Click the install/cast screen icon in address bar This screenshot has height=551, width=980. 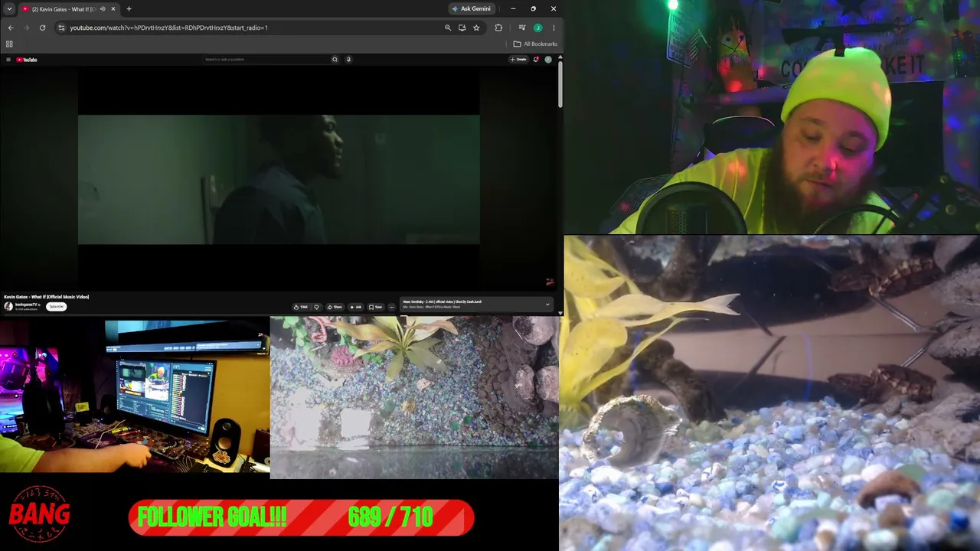(462, 28)
